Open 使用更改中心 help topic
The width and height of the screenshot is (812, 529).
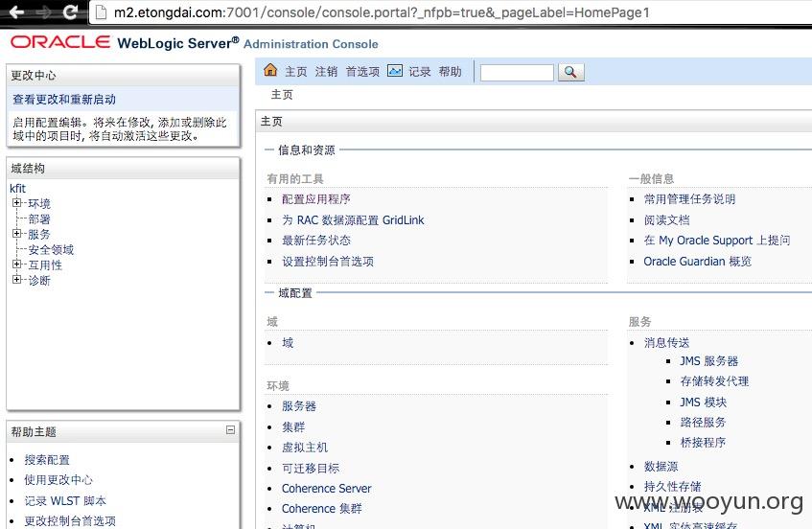[x=58, y=480]
